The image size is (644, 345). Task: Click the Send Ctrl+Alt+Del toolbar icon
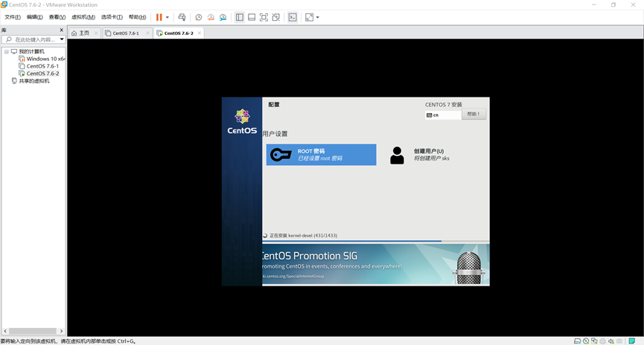point(182,17)
